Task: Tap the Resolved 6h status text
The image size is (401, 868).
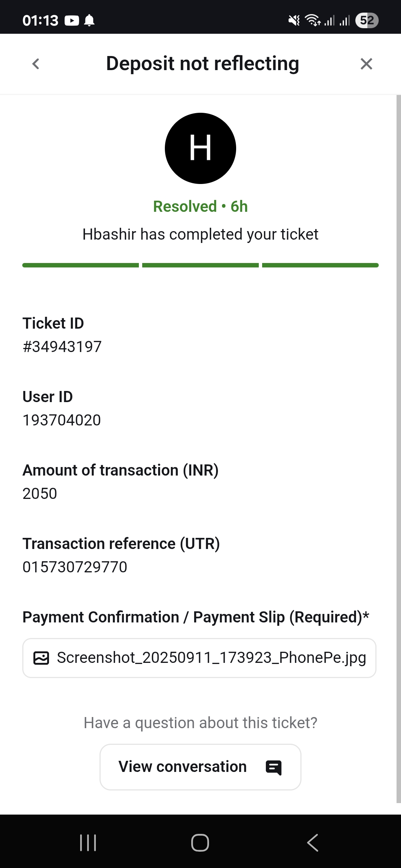Action: pos(200,207)
